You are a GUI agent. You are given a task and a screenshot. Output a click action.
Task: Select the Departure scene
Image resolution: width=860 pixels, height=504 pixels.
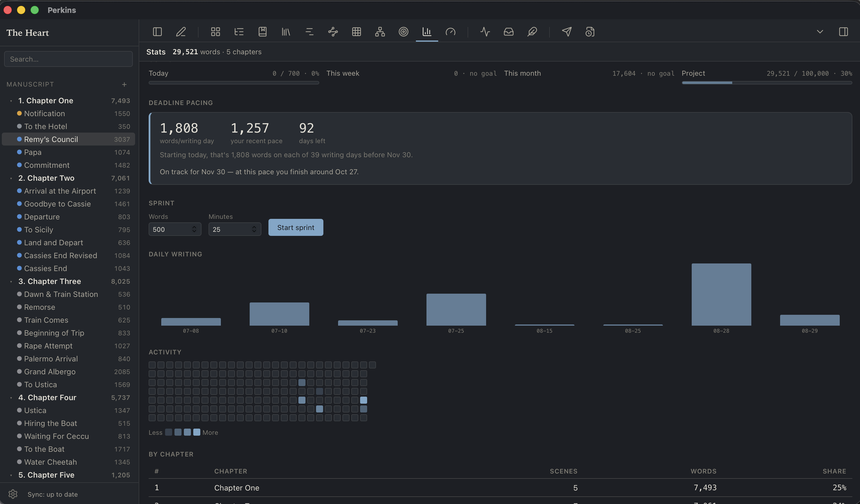coord(69,217)
